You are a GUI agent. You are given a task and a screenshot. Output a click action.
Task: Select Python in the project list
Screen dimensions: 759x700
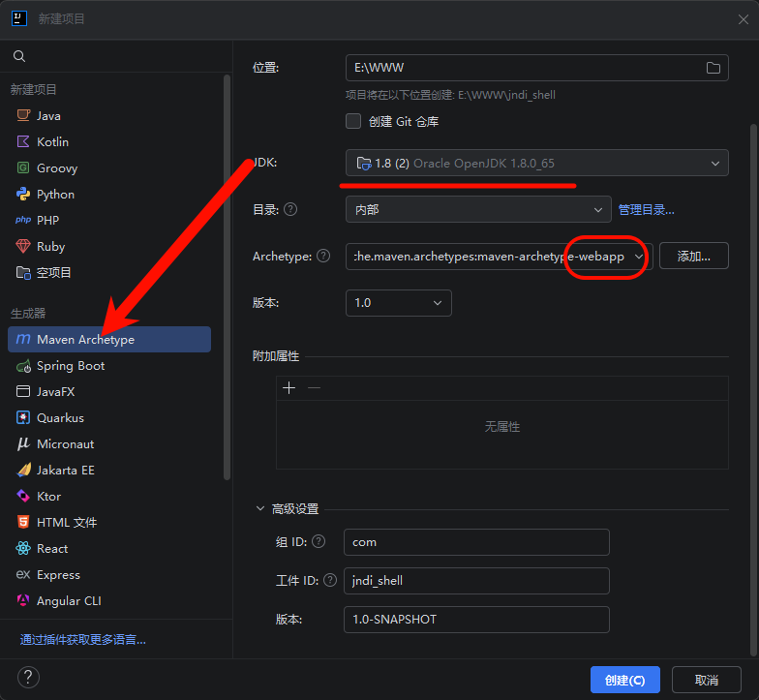(x=109, y=194)
